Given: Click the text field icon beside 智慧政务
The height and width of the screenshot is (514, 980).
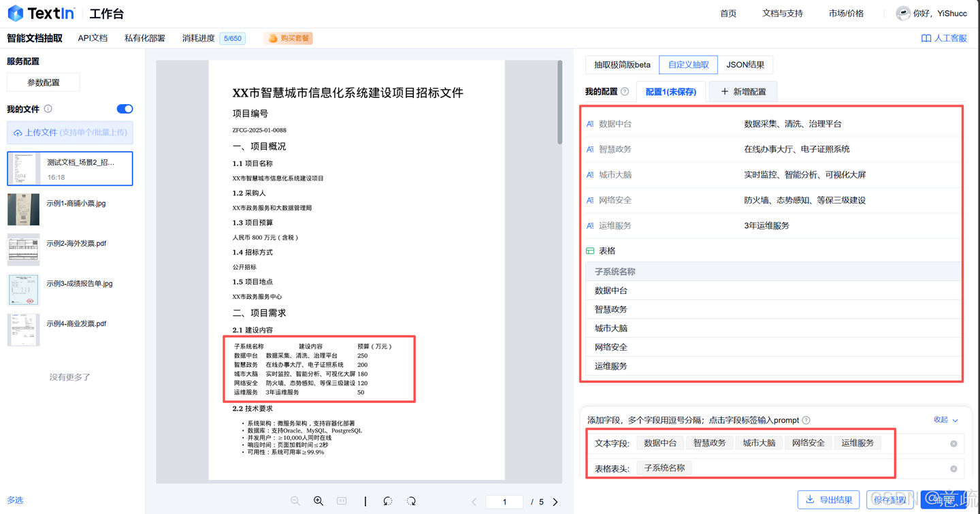Looking at the screenshot, I should [590, 149].
